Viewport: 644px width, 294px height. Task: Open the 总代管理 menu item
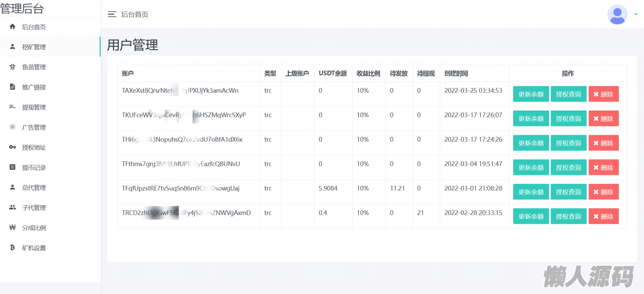pos(34,187)
